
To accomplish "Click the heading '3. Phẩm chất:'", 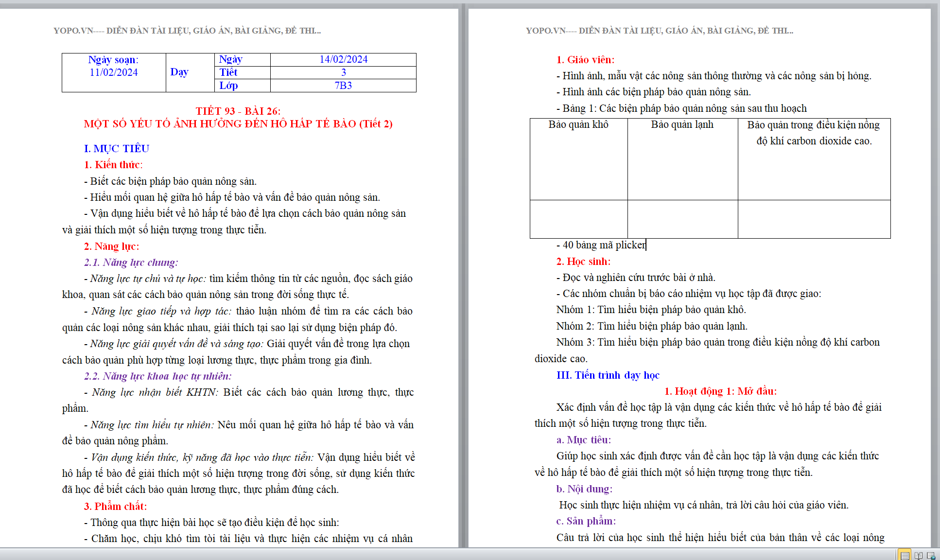I will [115, 507].
